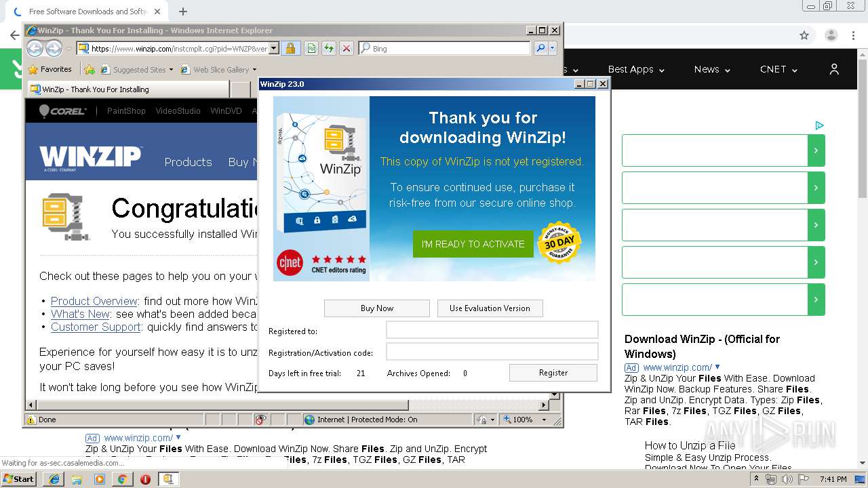Screen dimensions: 868x488
Task: Open the search provider dropdown arrow
Action: pyautogui.click(x=553, y=48)
